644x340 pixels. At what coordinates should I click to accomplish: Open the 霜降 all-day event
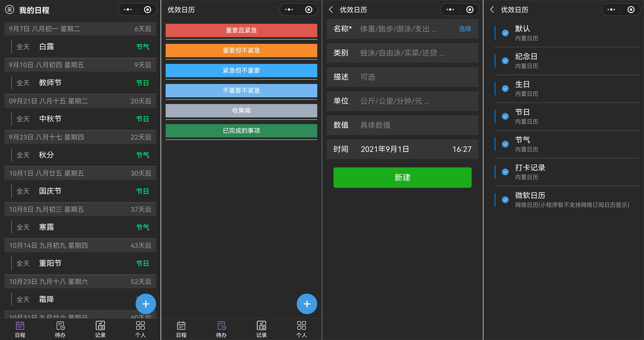click(x=80, y=299)
